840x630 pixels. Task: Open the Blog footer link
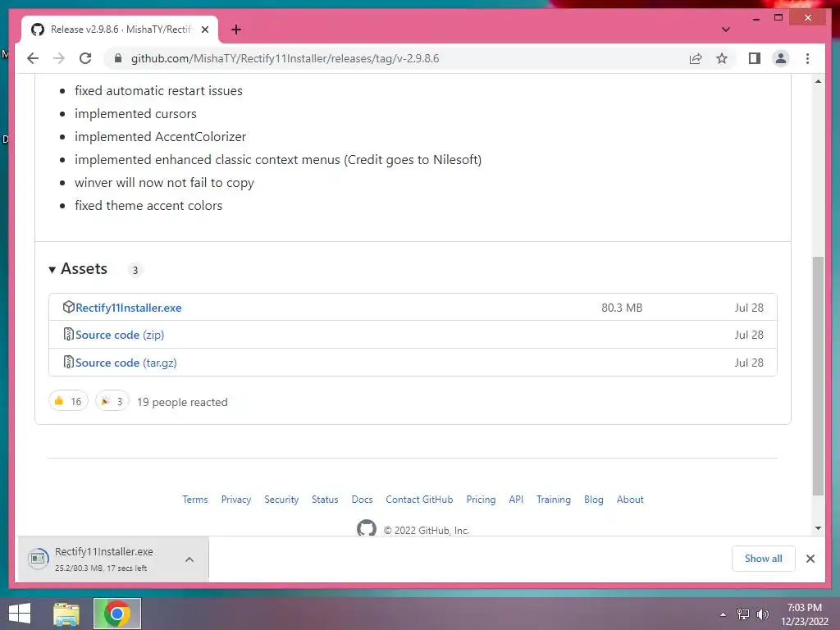point(594,500)
